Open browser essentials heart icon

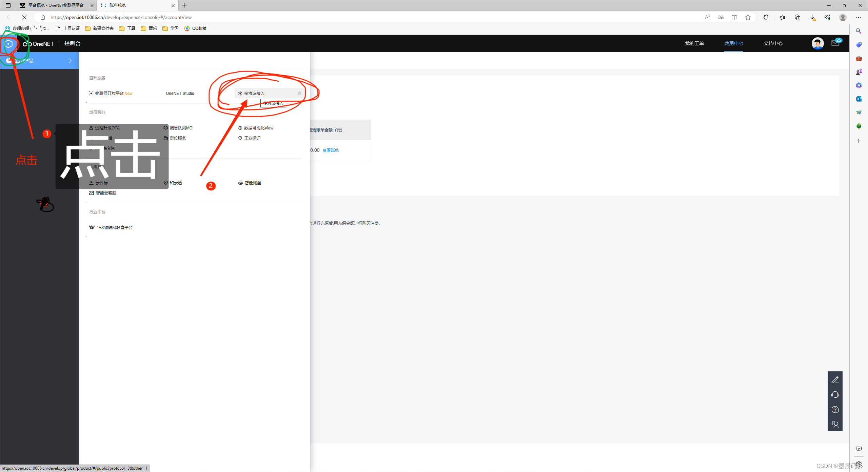[x=828, y=17]
